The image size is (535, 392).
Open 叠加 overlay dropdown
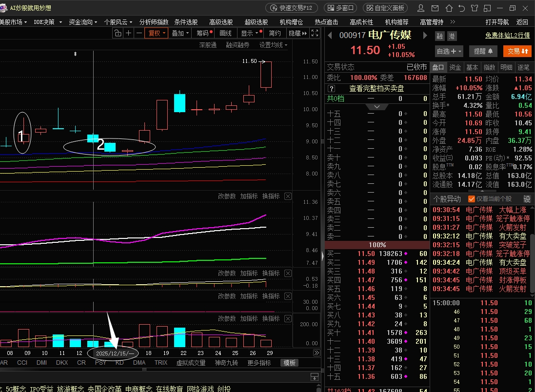180,33
